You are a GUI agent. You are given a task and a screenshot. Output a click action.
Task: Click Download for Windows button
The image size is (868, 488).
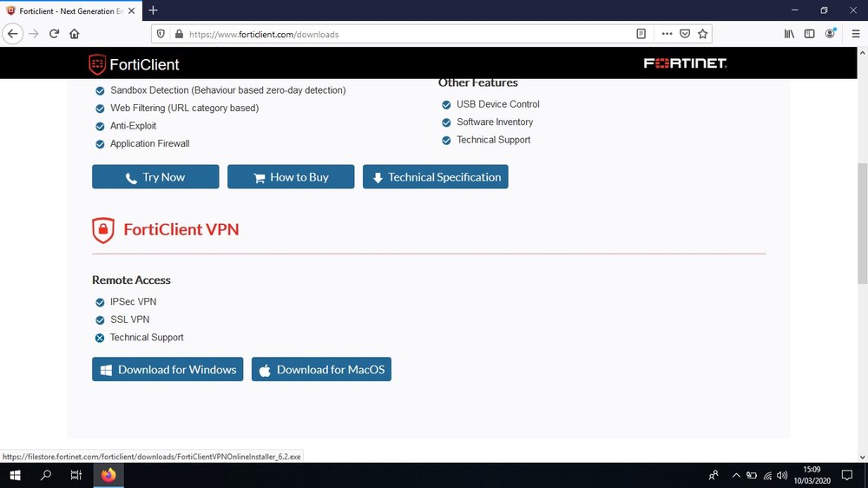click(168, 369)
